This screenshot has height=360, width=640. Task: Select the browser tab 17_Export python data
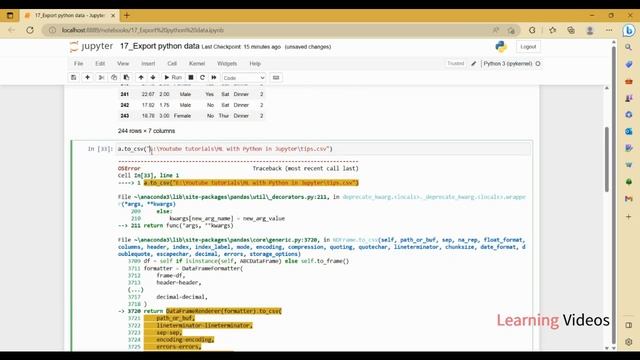69,16
